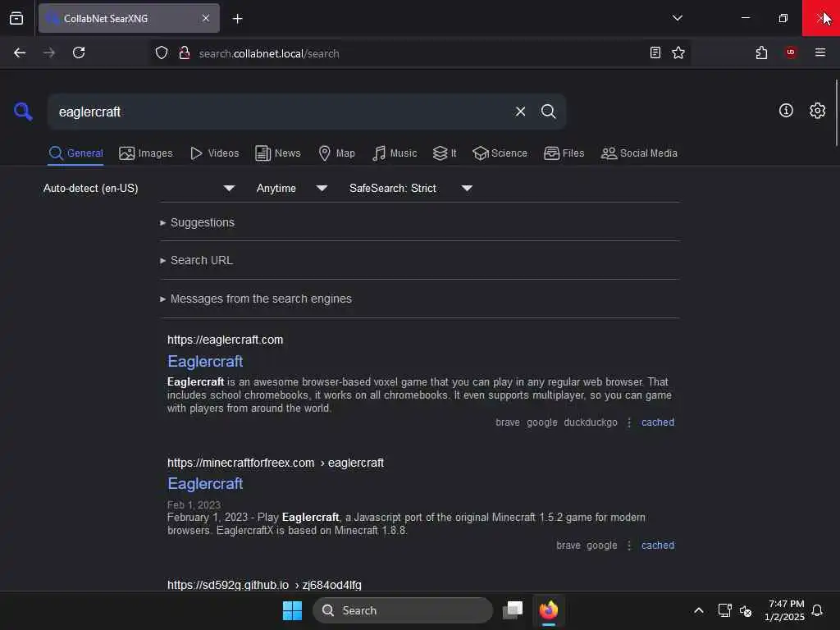The image size is (840, 630).
Task: Switch to the Files category tab
Action: click(564, 153)
